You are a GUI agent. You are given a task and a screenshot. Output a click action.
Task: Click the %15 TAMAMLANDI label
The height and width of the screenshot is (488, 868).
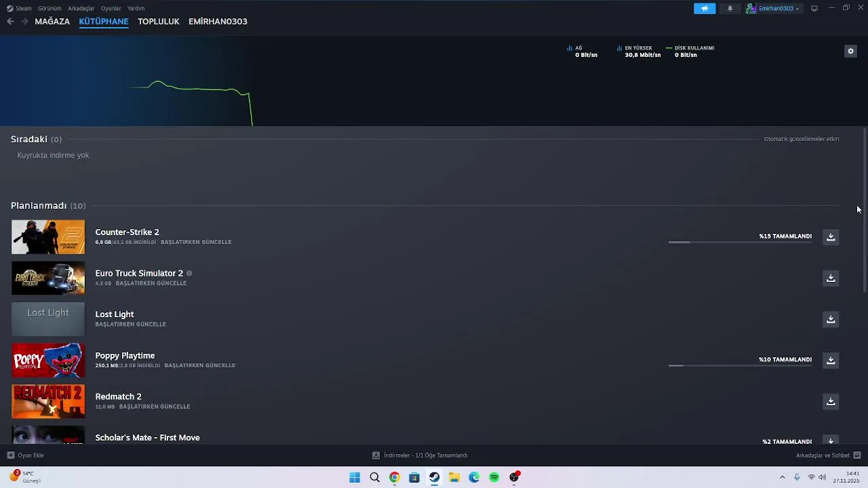click(785, 236)
